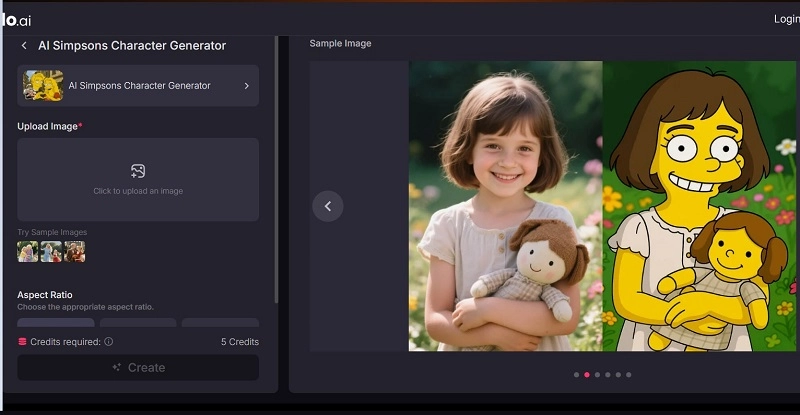Expand the AI Simpsons Character Generator selector
800x415 pixels.
(x=246, y=86)
